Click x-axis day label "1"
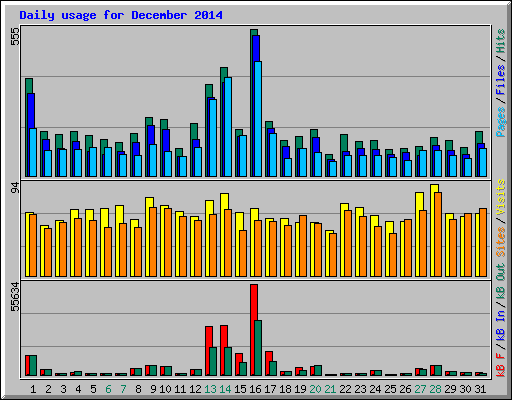Screen dimensions: 512x400 [x=33, y=389]
